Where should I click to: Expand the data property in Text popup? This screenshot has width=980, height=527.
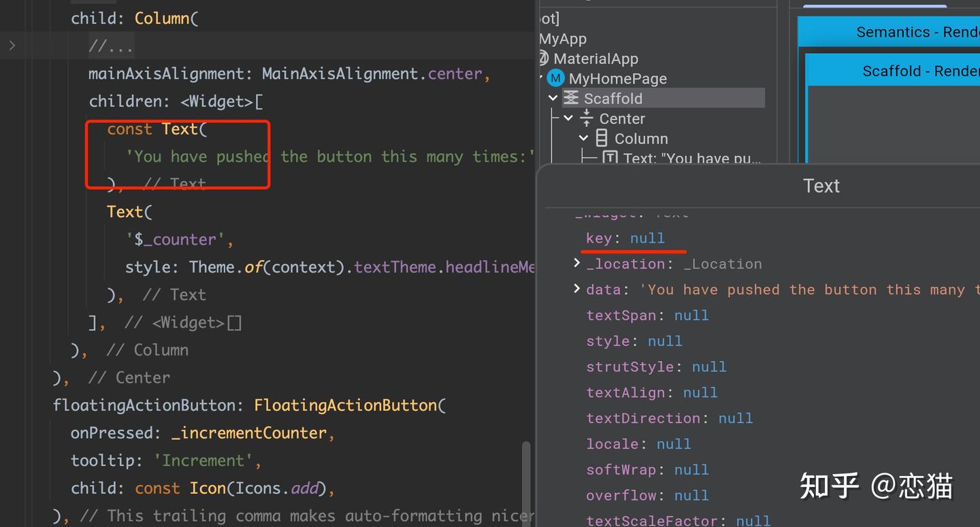[577, 289]
